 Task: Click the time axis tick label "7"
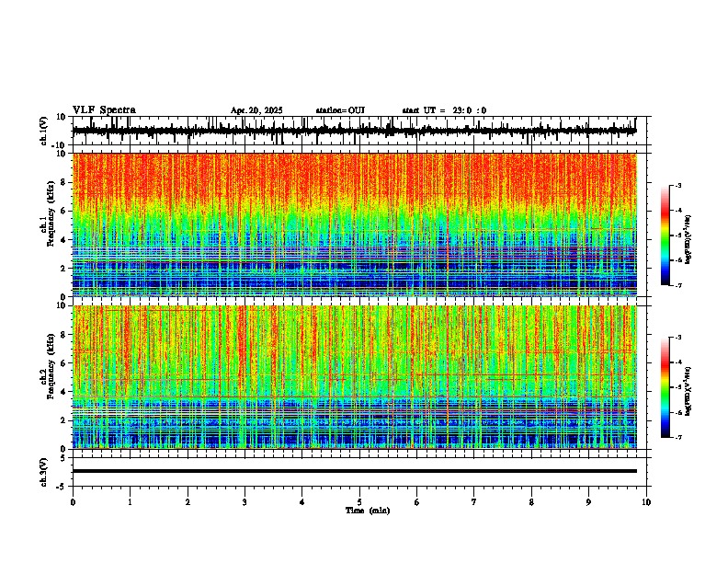point(474,502)
